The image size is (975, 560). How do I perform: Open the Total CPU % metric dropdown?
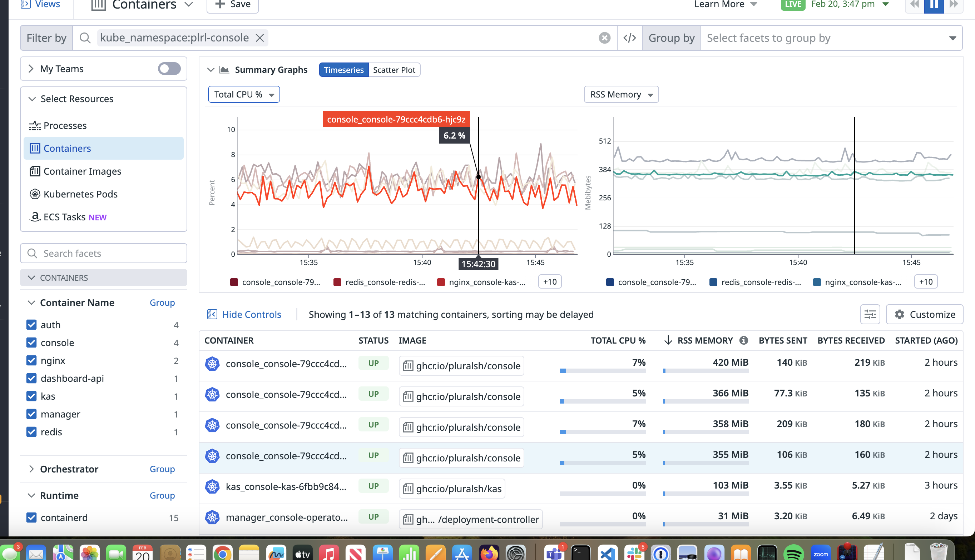pos(244,94)
